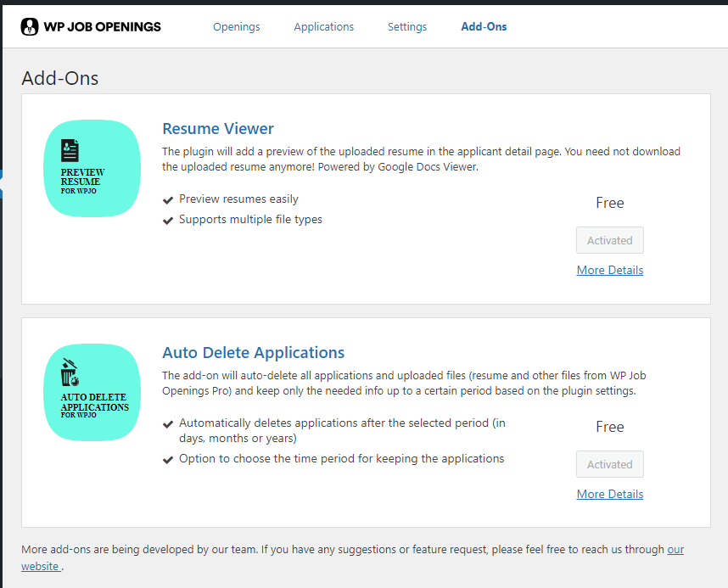Image resolution: width=728 pixels, height=588 pixels.
Task: Click the 'Powered by Google Docs Viewer' description text
Action: pyautogui.click(x=398, y=167)
